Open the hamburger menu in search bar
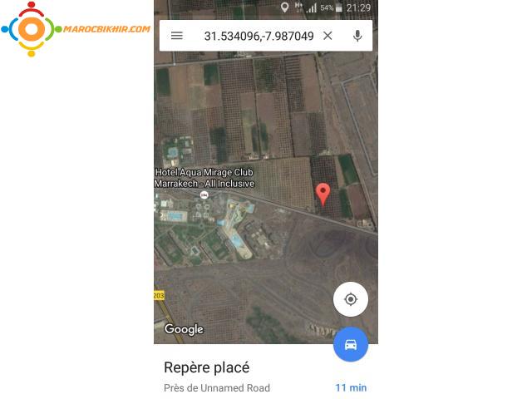This screenshot has width=532, height=399. [x=177, y=36]
